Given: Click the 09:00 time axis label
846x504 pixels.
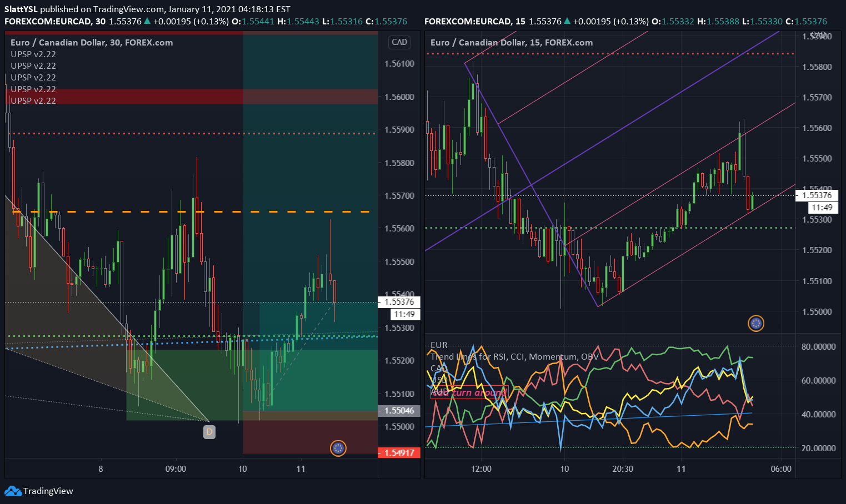Looking at the screenshot, I should click(x=176, y=469).
